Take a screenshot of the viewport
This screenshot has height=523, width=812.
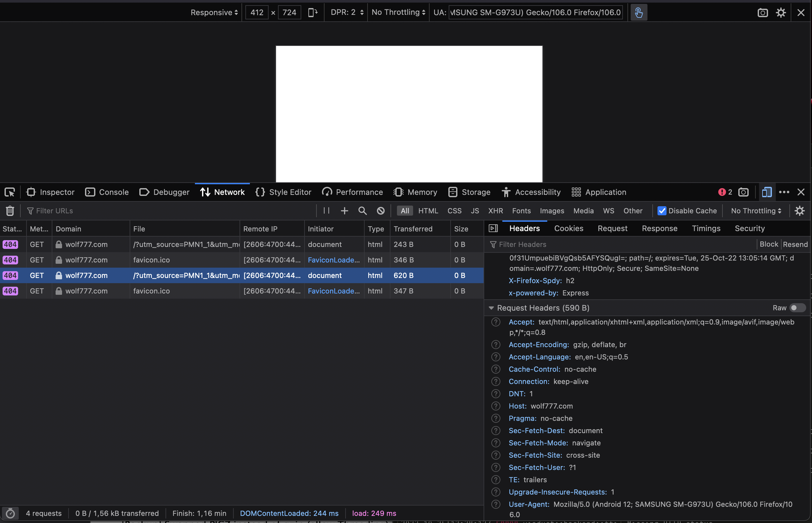763,13
